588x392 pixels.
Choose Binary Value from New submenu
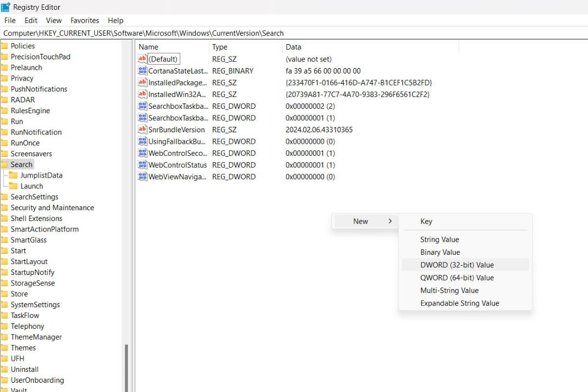click(x=465, y=252)
